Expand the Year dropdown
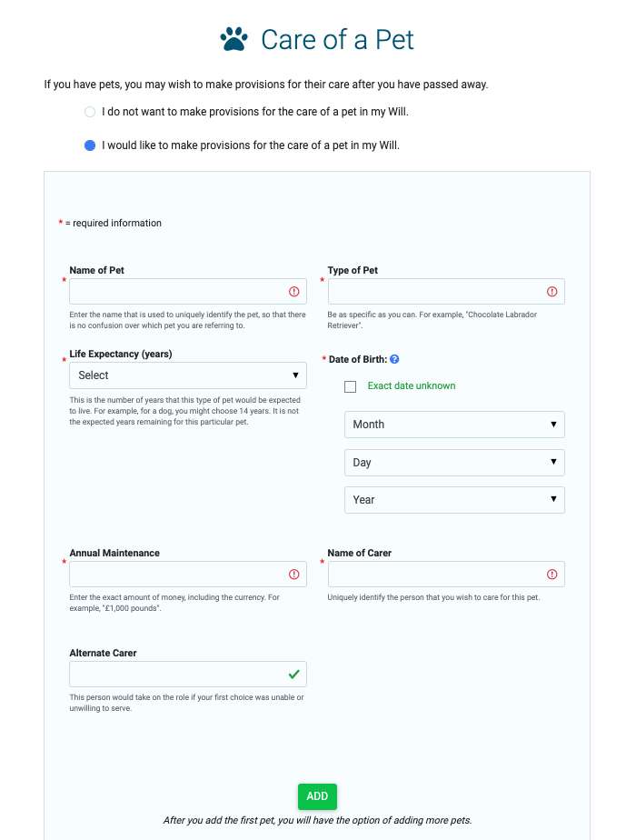The image size is (626, 840). tap(454, 500)
